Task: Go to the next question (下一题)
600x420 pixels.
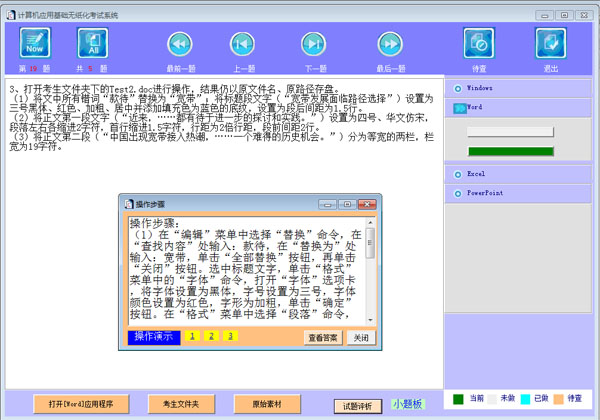Action: tap(316, 44)
